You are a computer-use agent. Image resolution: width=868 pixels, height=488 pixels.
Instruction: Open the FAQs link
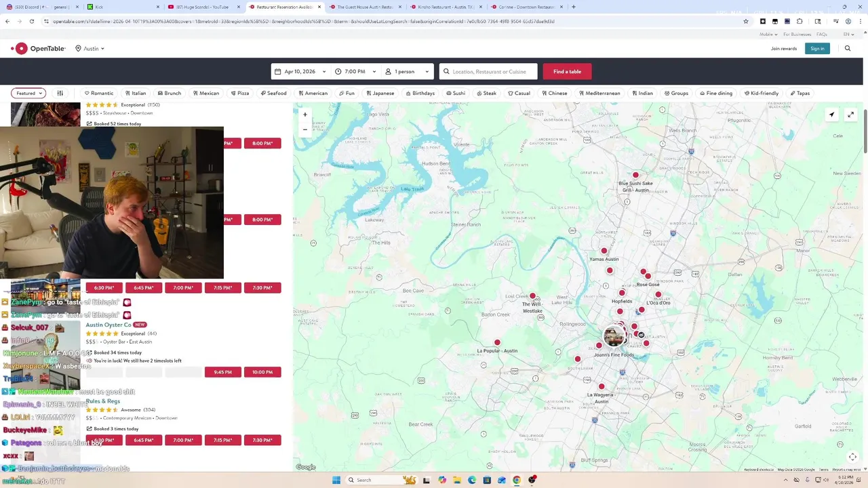point(822,34)
